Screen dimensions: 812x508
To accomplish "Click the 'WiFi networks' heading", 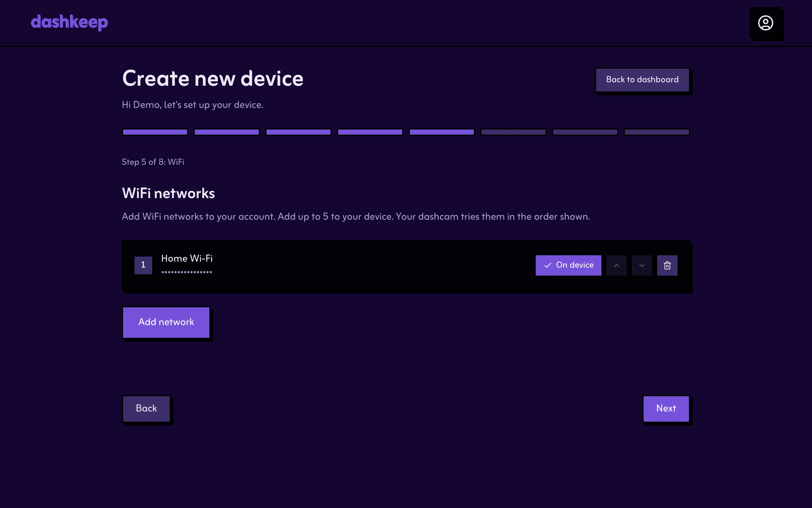I will (168, 194).
